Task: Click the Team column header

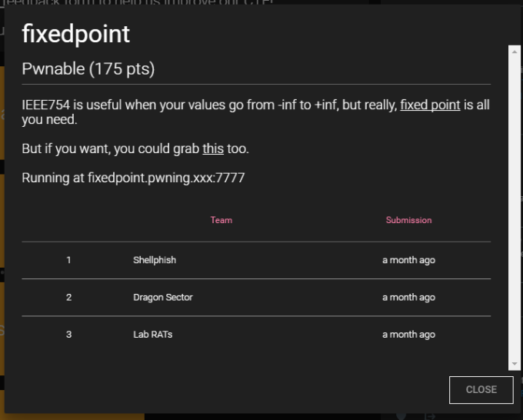Action: tap(221, 220)
